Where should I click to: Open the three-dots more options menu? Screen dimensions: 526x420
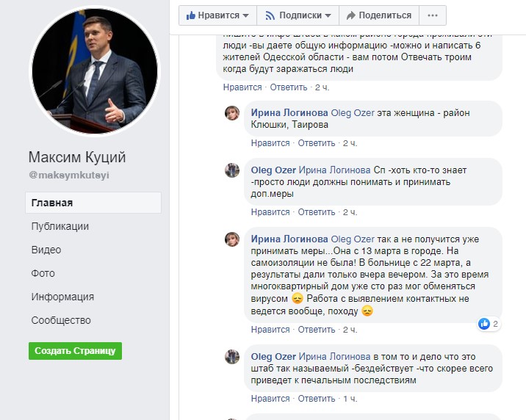433,15
